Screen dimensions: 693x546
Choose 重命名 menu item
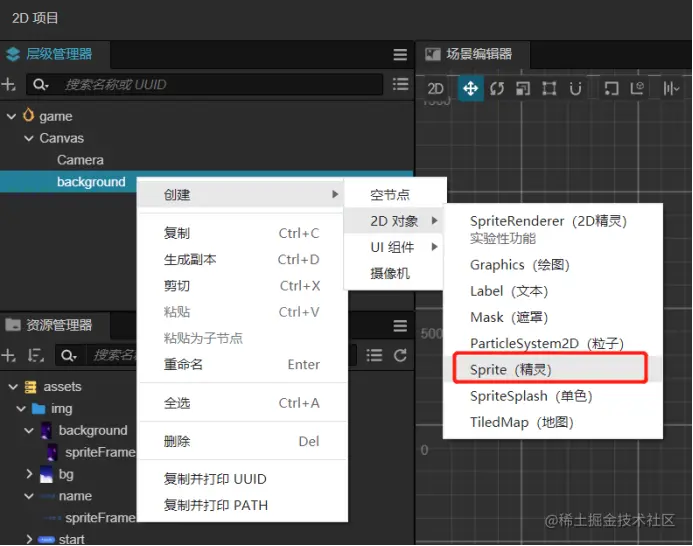click(242, 364)
